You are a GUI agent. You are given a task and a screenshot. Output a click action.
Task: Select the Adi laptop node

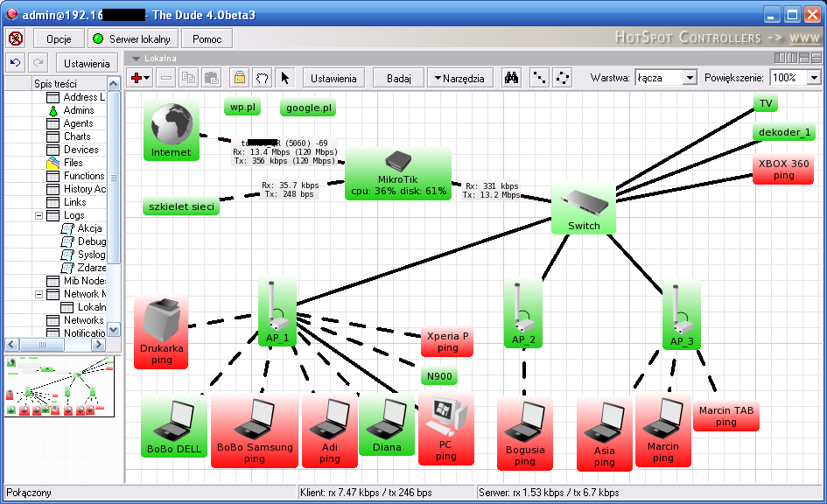(330, 430)
